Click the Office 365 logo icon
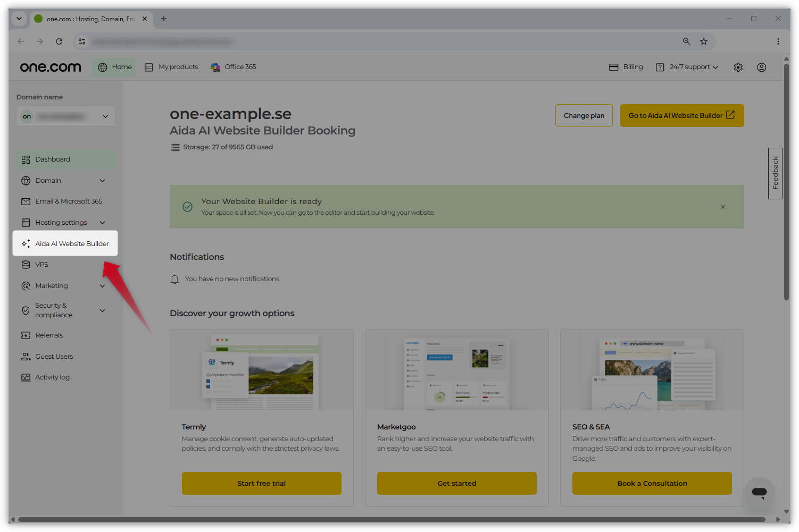Viewport: 799px width, 532px height. point(215,67)
